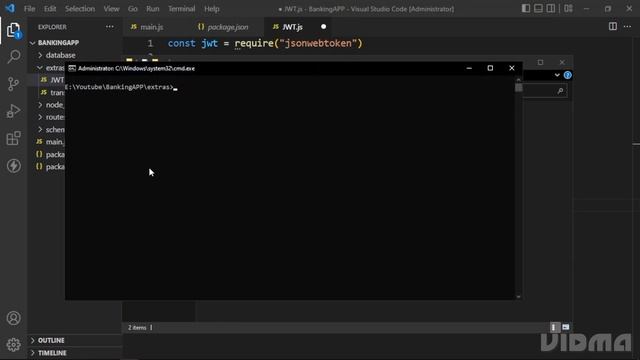640x360 pixels.
Task: Toggle Secondary Side Bar layout icon
Action: click(551, 9)
